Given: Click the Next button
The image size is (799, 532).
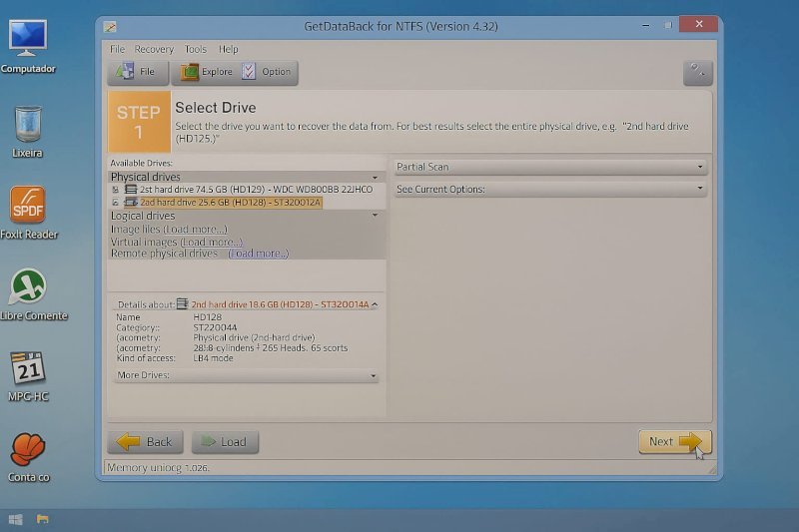Looking at the screenshot, I should coord(674,441).
